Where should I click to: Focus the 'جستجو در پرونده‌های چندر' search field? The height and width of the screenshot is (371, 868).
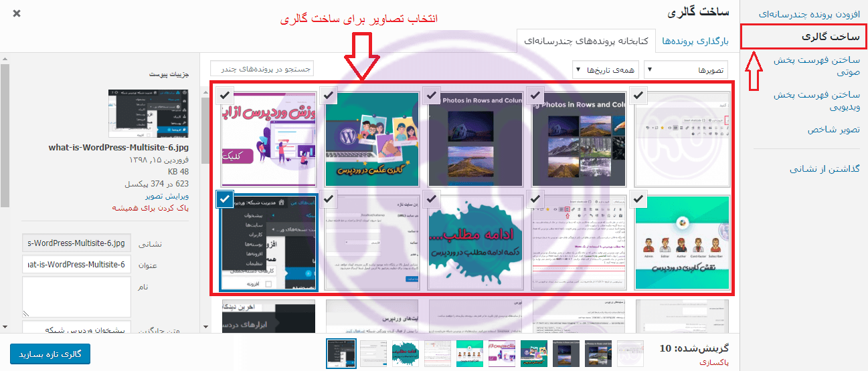coord(262,69)
